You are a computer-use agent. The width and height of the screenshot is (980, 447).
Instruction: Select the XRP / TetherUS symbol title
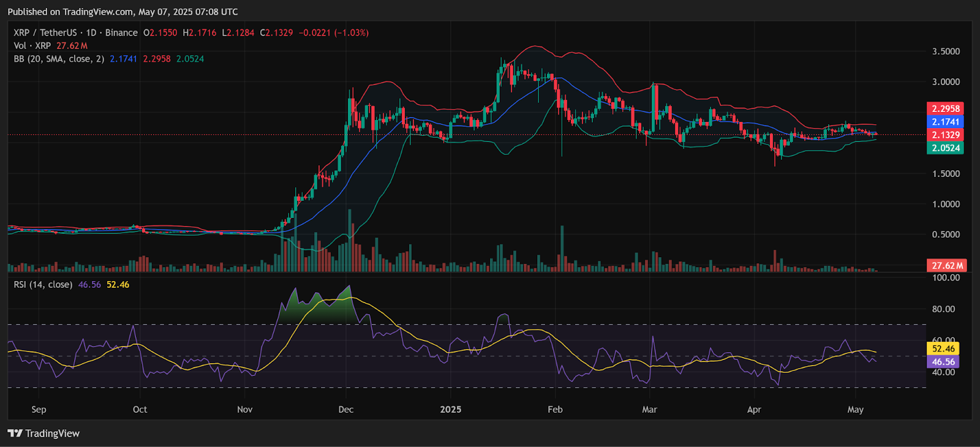[45, 32]
